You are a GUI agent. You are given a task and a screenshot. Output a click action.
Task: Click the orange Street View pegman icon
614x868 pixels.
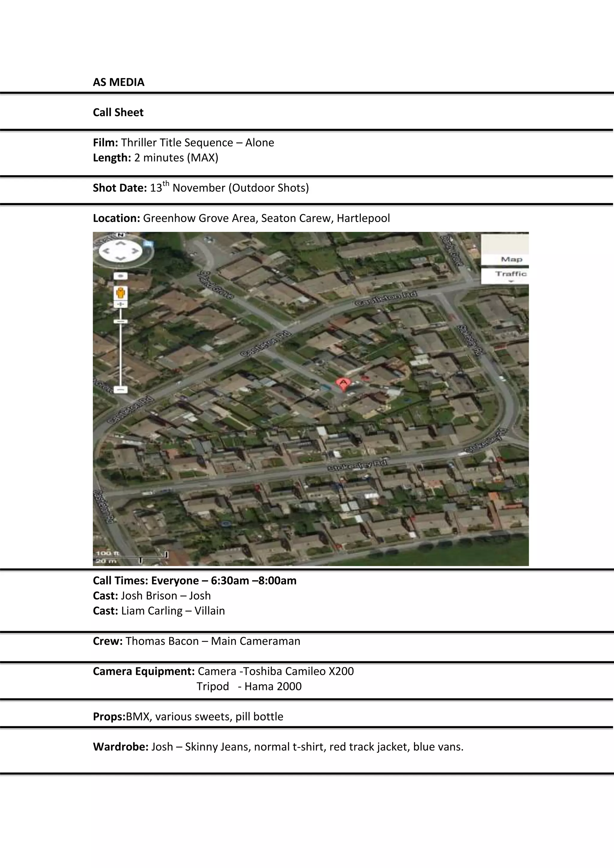point(120,293)
